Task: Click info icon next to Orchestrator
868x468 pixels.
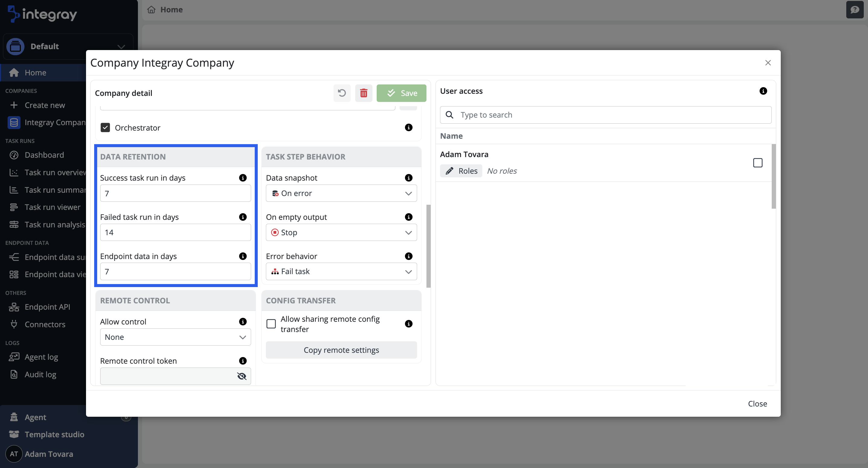Action: [408, 128]
